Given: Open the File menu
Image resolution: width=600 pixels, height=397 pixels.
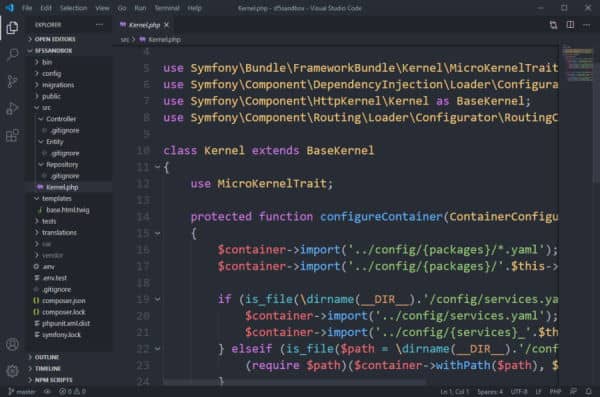Looking at the screenshot, I should [27, 8].
